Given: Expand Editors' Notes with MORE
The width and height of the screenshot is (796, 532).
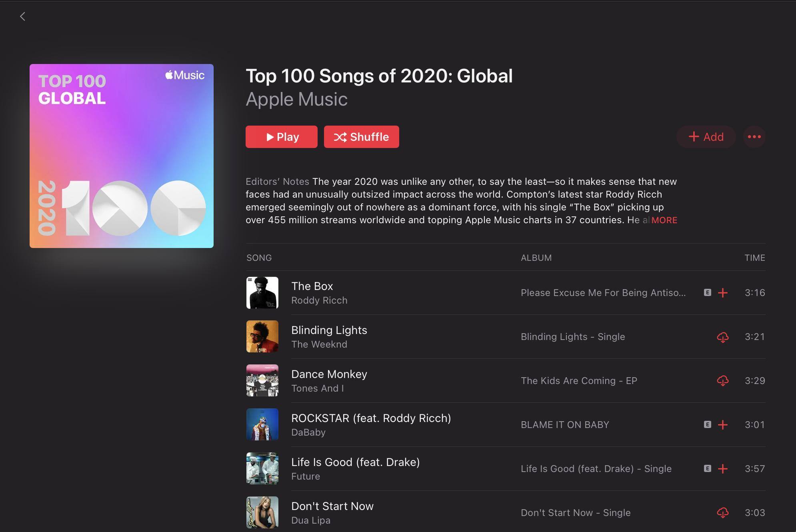Looking at the screenshot, I should (x=664, y=220).
